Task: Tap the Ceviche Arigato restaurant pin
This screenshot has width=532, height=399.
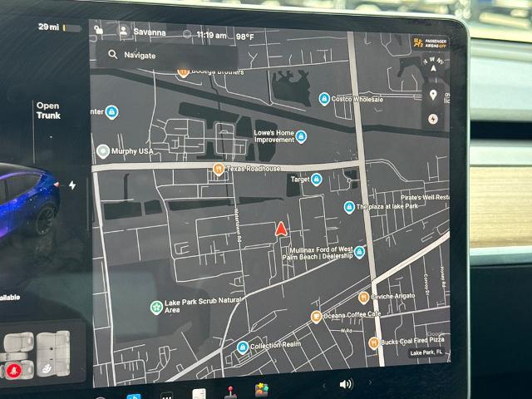Action: [x=363, y=298]
